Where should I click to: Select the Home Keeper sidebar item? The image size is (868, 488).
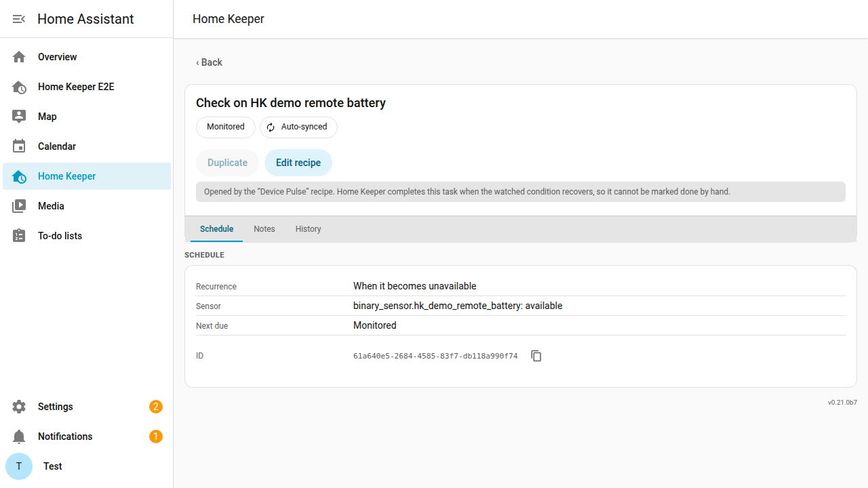click(x=87, y=176)
